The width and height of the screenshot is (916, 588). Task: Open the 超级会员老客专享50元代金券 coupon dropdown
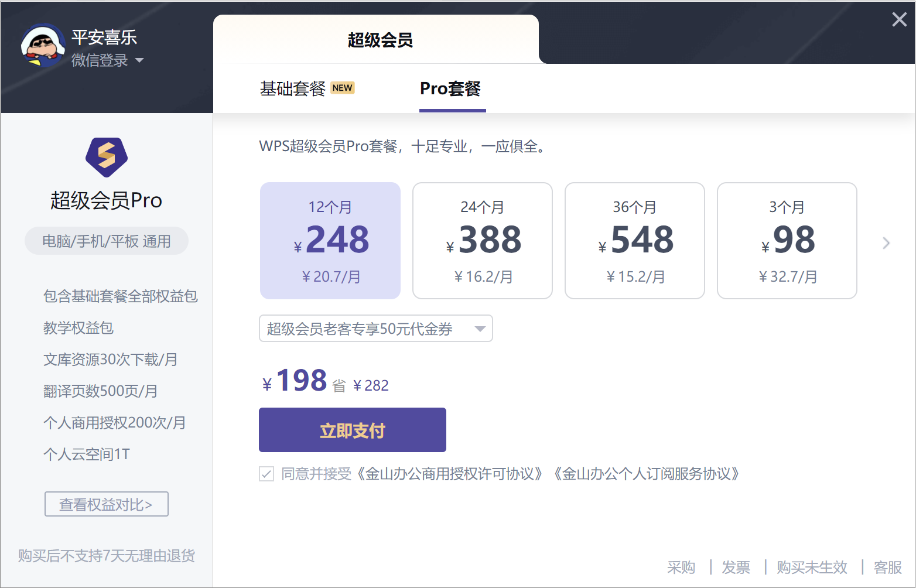375,329
